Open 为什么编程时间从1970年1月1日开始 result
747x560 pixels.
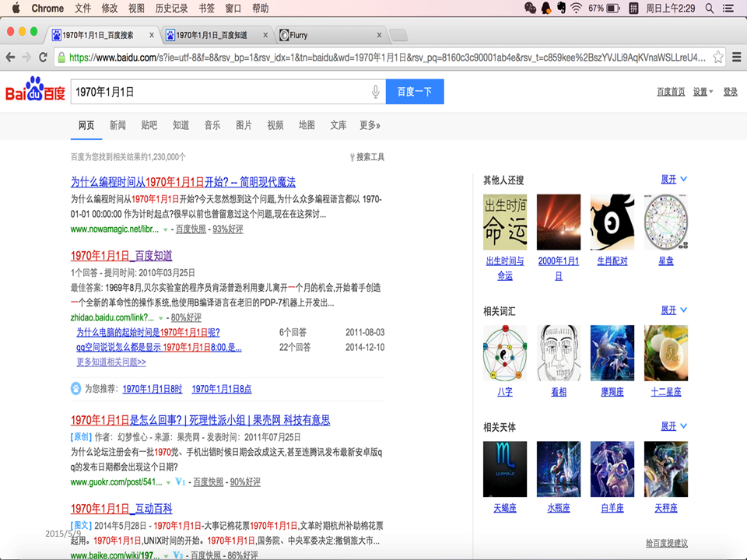click(x=183, y=182)
